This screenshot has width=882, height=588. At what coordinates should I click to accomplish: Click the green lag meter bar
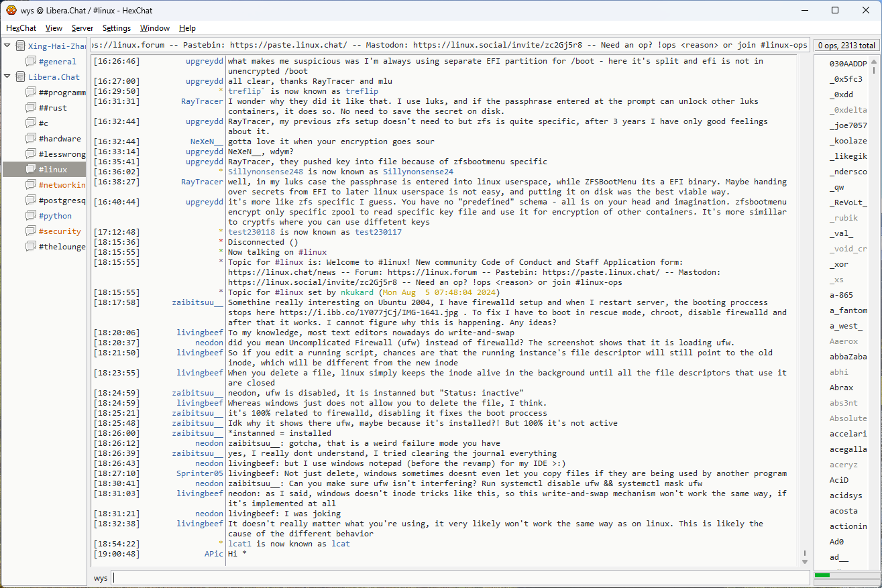pos(822,575)
